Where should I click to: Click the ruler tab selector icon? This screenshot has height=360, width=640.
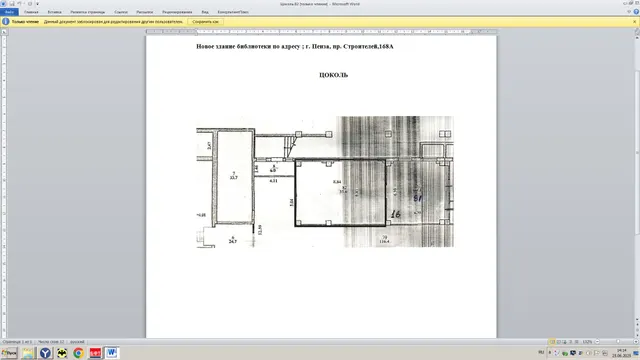pos(4,31)
